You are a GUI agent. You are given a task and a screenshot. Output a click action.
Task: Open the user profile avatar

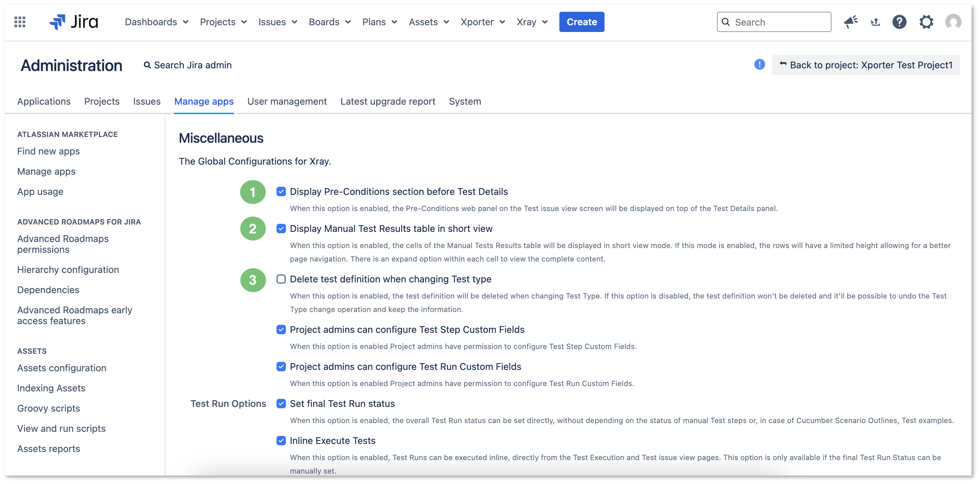953,22
